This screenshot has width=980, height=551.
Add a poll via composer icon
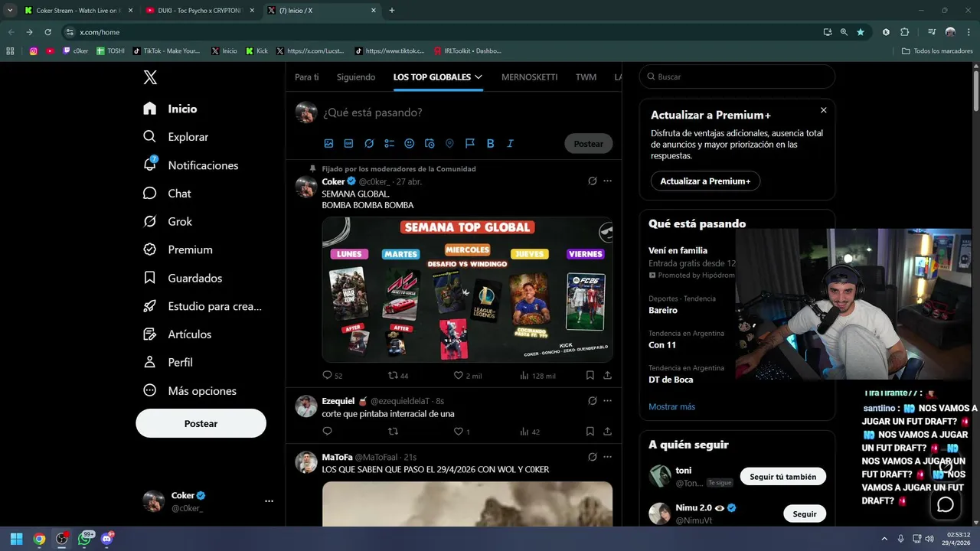pos(389,143)
